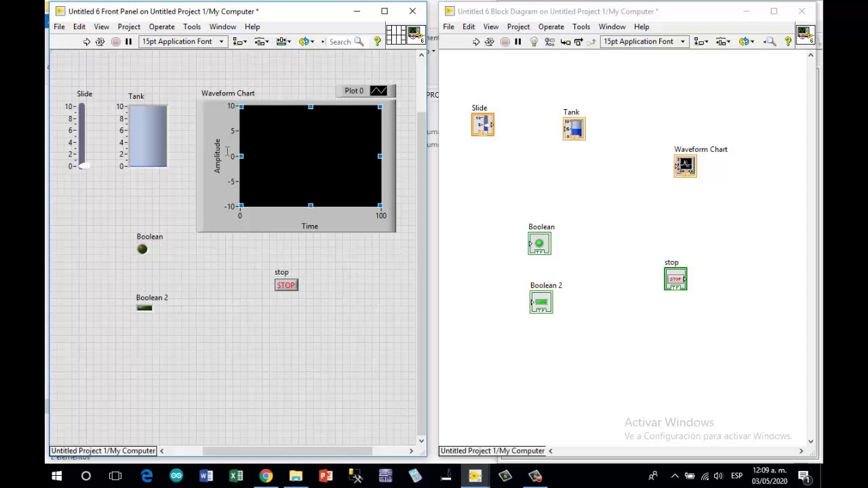Open Google Chrome from taskbar

point(266,476)
